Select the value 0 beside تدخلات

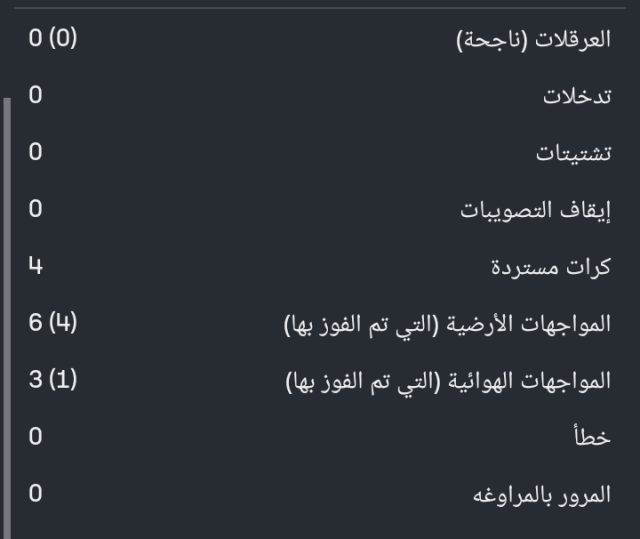coord(35,96)
